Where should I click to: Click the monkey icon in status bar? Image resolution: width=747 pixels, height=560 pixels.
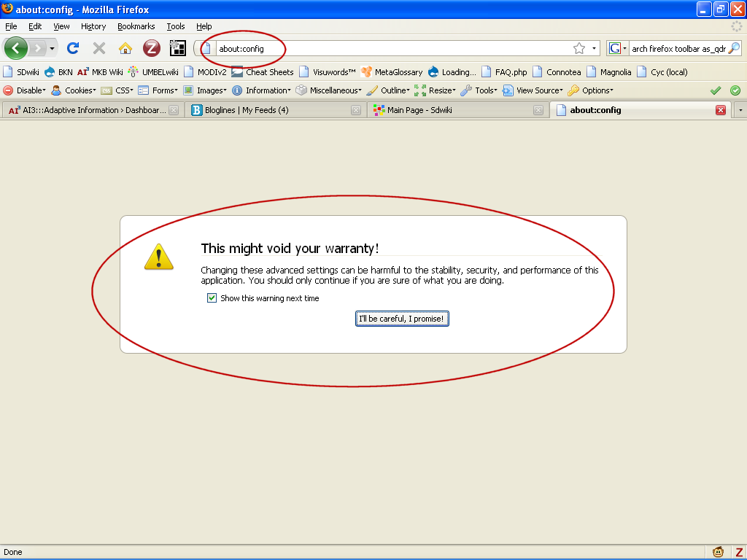tap(719, 552)
